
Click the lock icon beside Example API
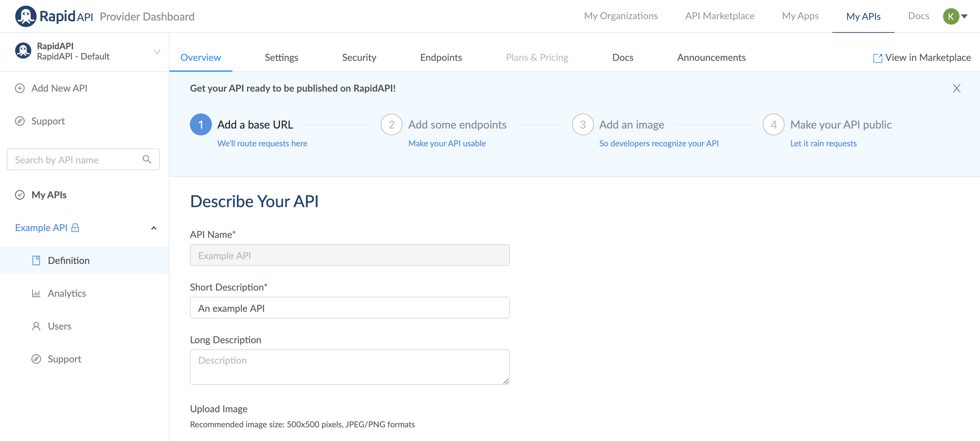pyautogui.click(x=75, y=228)
